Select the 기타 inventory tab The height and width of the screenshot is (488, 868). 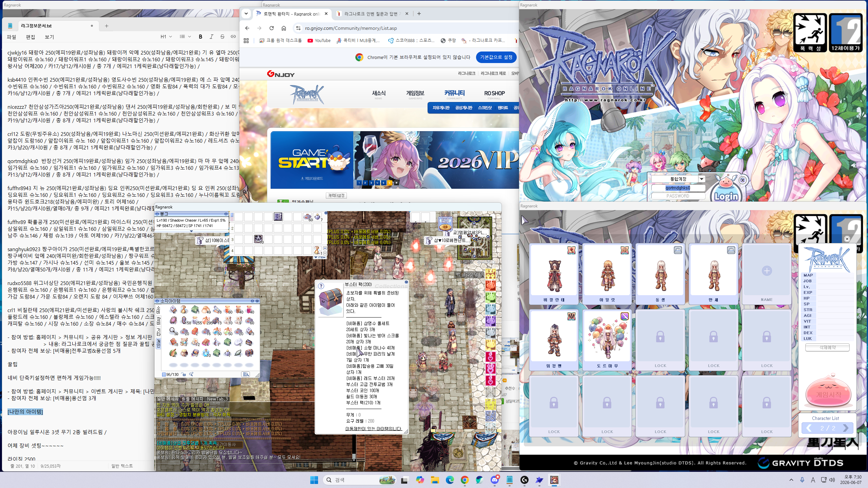coord(158,332)
